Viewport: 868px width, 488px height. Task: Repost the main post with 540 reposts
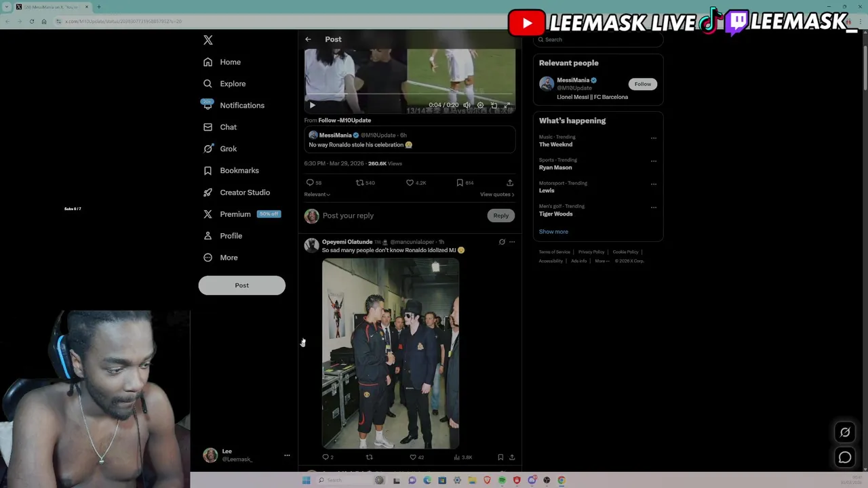pyautogui.click(x=366, y=182)
